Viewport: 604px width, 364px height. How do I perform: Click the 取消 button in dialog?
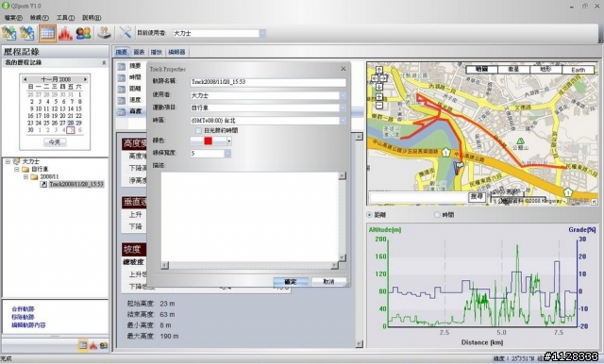[x=328, y=282]
